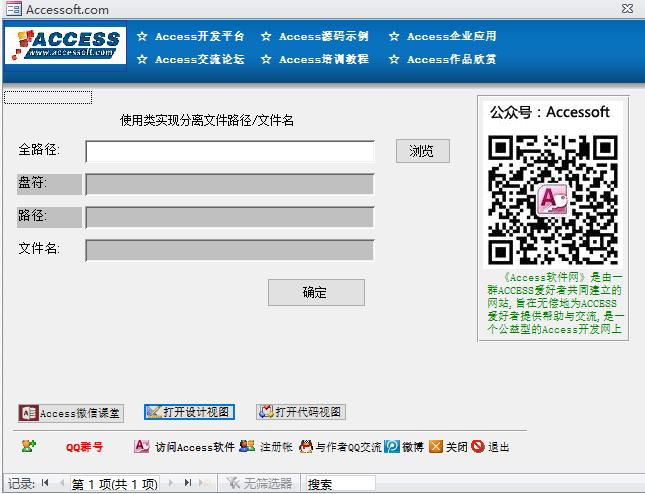Go to last record navigation button

click(x=188, y=482)
